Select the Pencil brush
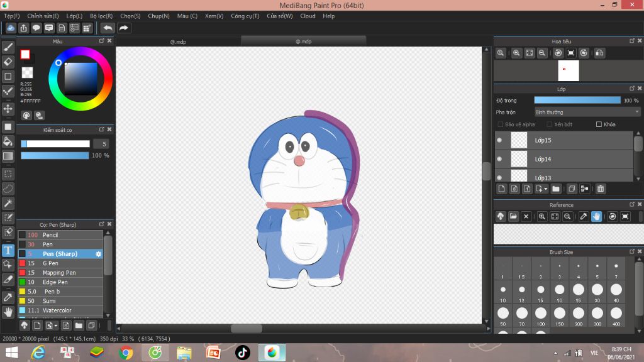Viewport: 644px width, 362px height. 60,235
